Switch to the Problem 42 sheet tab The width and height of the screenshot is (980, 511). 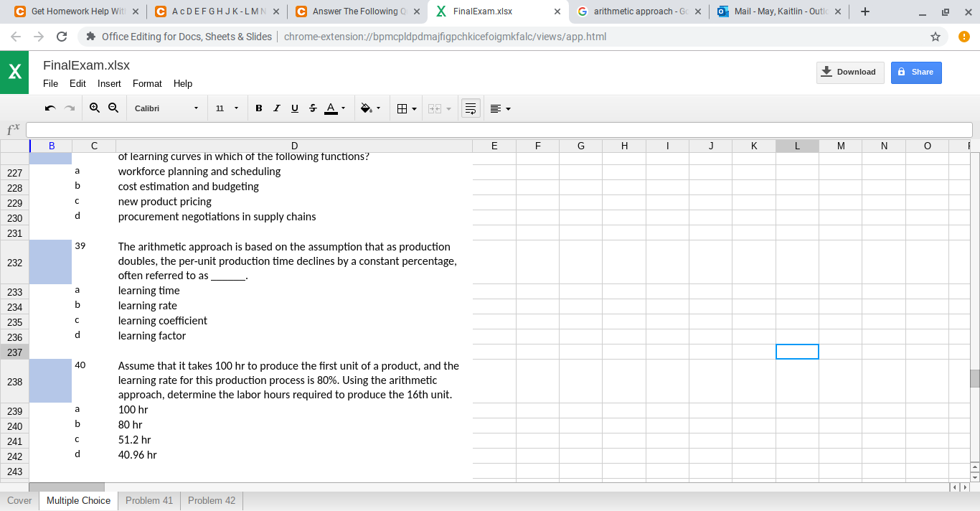tap(212, 500)
